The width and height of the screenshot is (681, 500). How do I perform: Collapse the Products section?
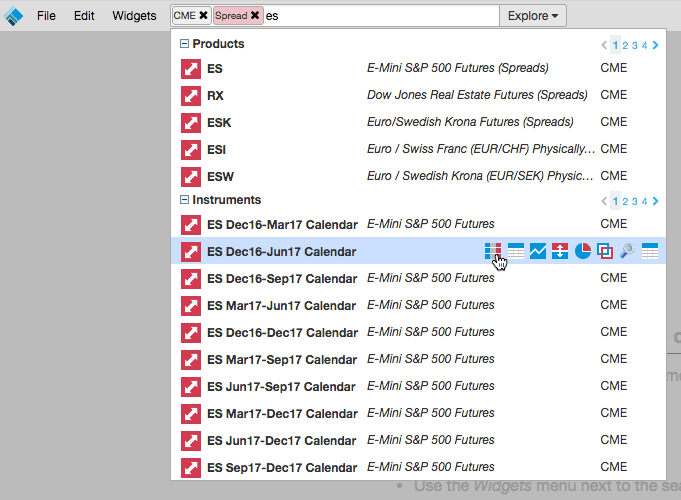(x=184, y=43)
